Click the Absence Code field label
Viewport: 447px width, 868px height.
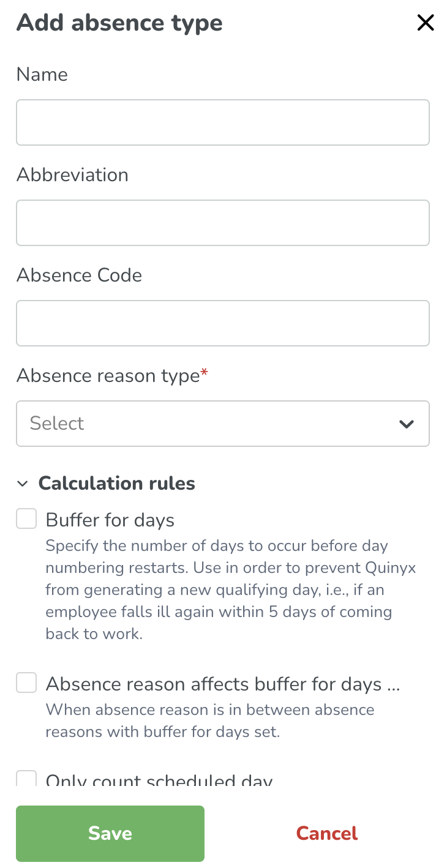[x=79, y=275]
